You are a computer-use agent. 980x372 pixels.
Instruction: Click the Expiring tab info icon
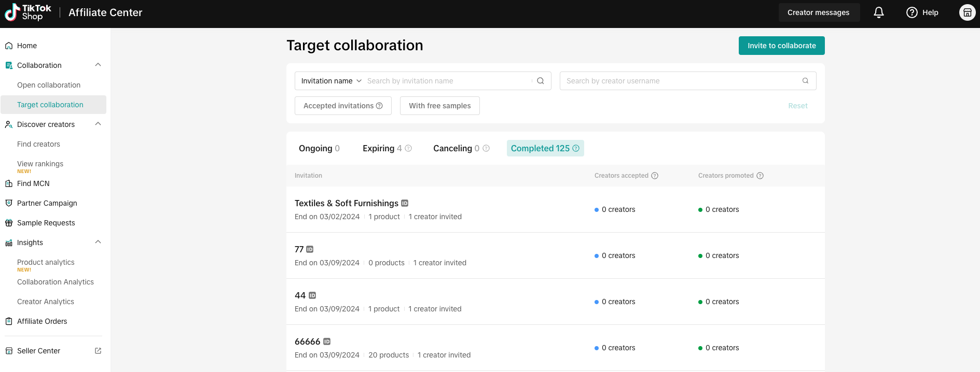click(408, 148)
